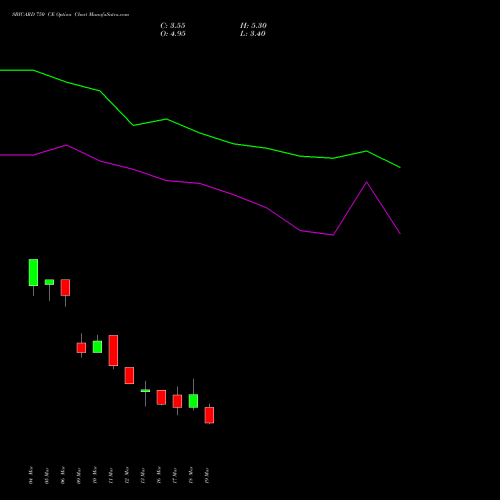Select the high value H: 5.30

[253, 26]
